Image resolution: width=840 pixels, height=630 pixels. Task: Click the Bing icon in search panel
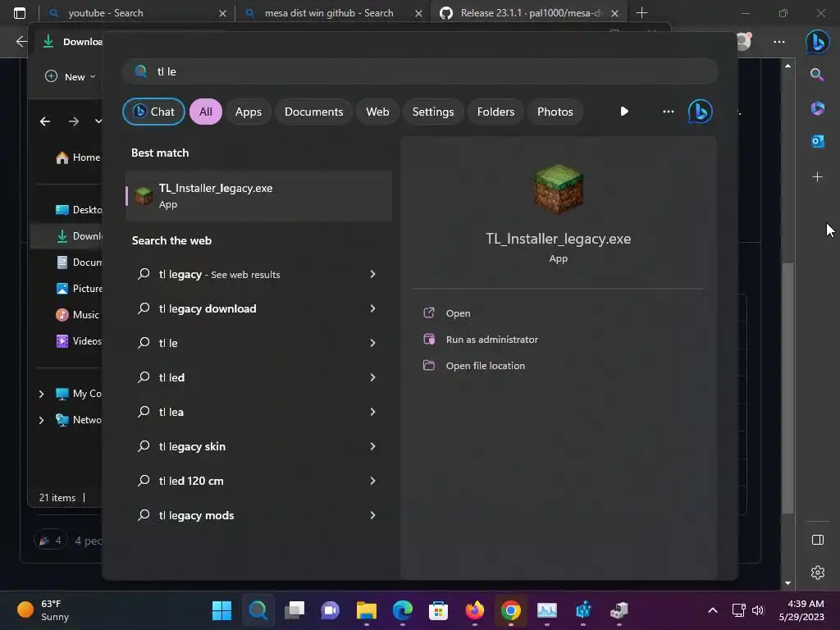[x=701, y=112]
